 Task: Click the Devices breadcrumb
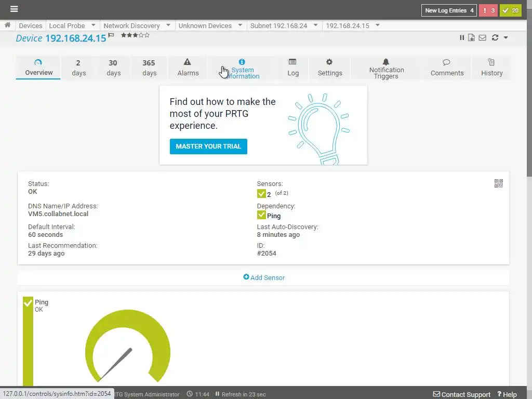(x=31, y=25)
